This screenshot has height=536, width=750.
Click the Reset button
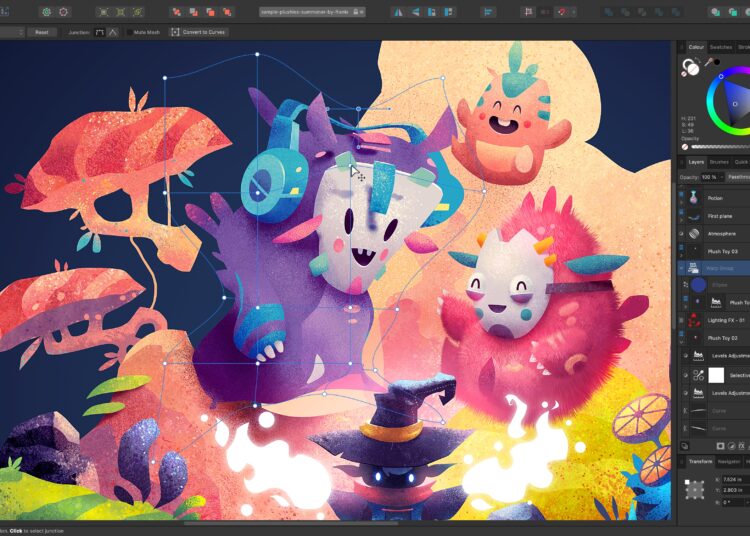tap(42, 32)
